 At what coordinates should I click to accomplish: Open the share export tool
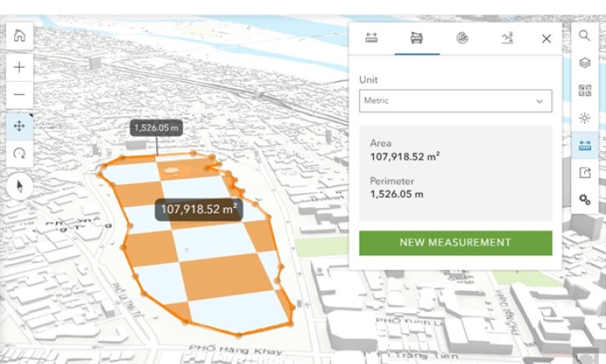coord(584,172)
